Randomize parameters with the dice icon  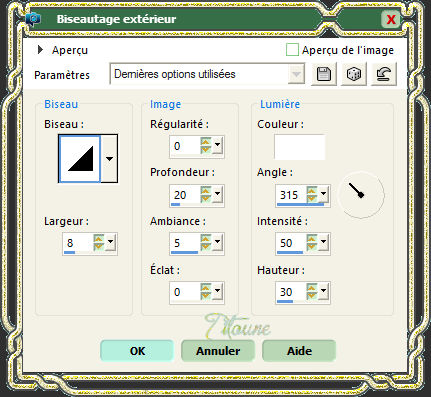click(353, 74)
